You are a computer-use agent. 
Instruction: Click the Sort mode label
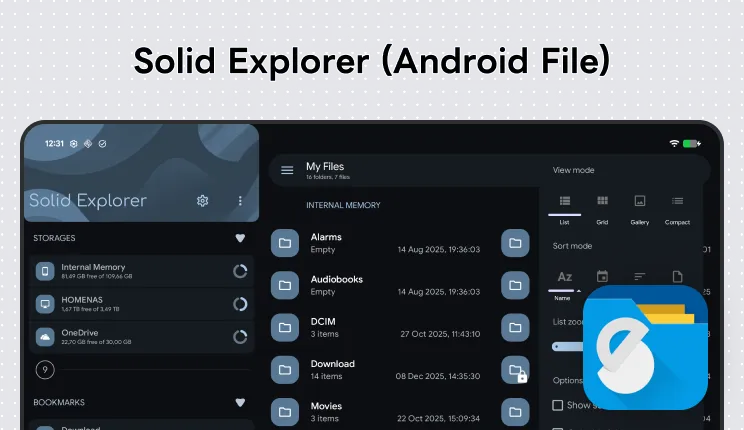click(x=572, y=246)
